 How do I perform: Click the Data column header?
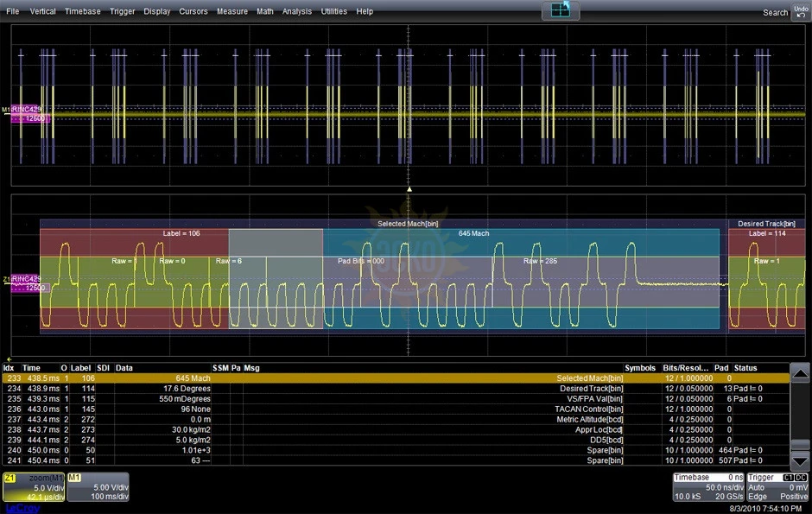(124, 368)
